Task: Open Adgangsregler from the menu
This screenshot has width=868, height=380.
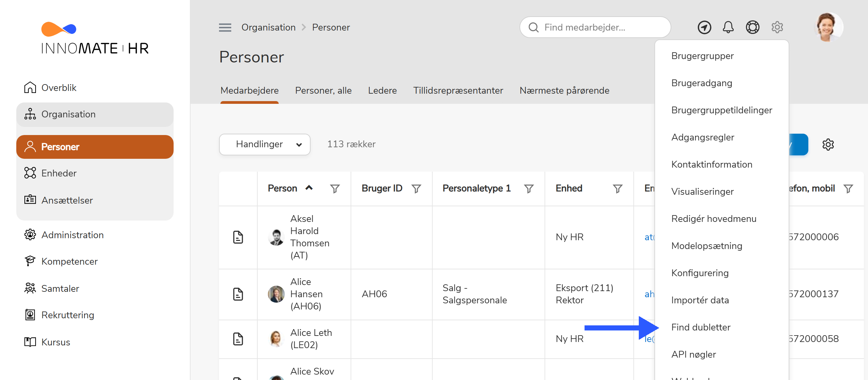Action: 703,137
